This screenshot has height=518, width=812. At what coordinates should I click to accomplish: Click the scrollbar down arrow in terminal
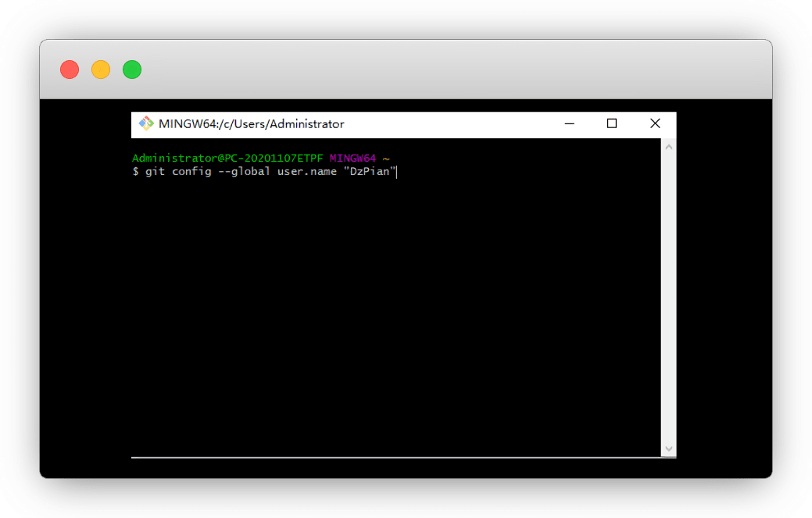669,448
